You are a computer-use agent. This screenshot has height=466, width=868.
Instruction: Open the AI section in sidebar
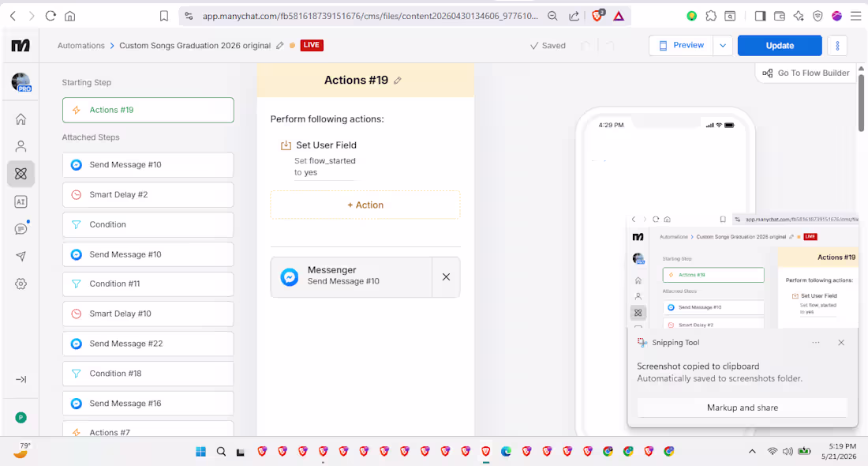point(21,201)
